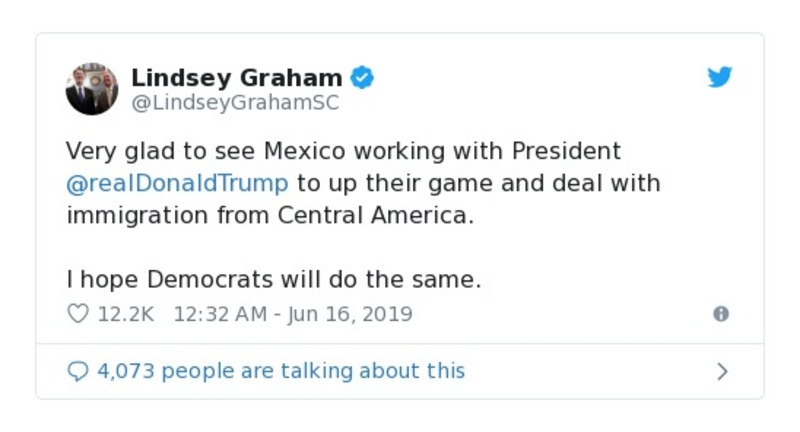The width and height of the screenshot is (800, 432).
Task: Click "I hope Democrats will do the same" sentence
Action: click(x=273, y=281)
